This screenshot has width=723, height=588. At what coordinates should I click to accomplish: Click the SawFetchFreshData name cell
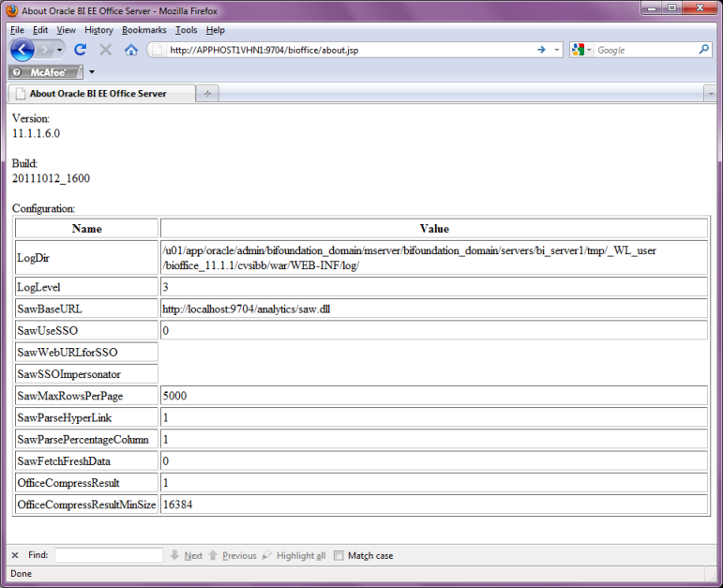[86, 461]
